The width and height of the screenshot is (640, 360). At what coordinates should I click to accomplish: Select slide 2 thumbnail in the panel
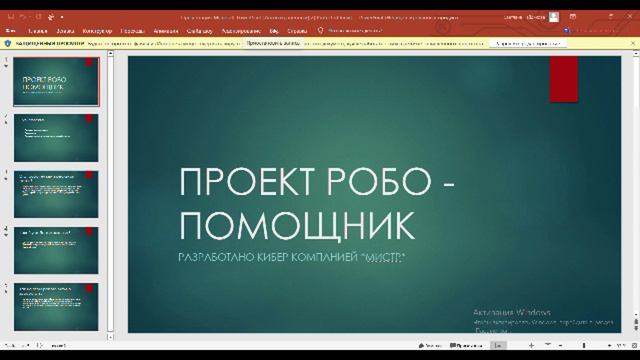pyautogui.click(x=56, y=138)
